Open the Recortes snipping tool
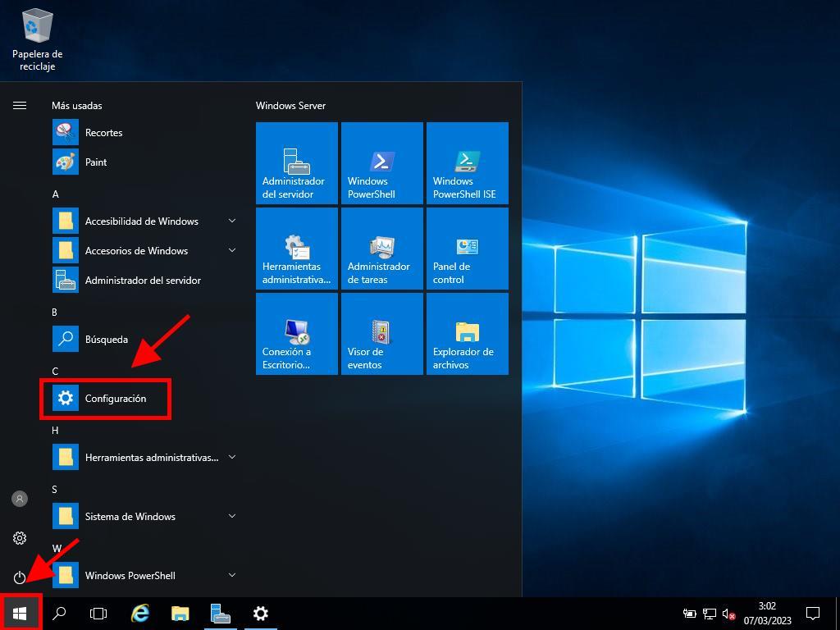Screen dimensions: 840x630 (x=103, y=133)
